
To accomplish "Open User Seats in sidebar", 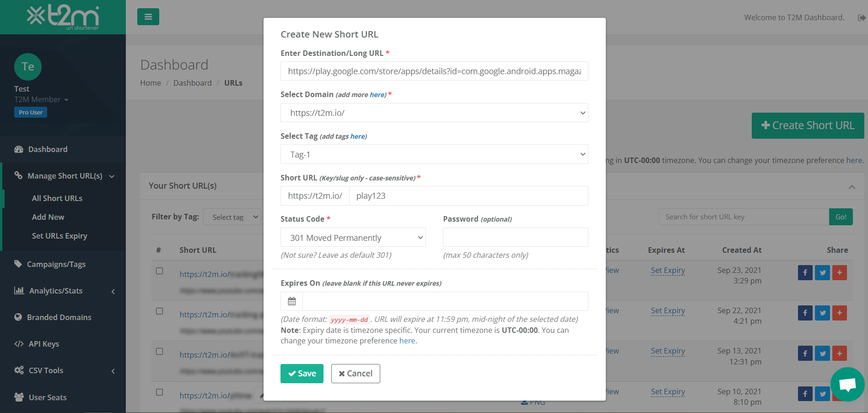I will coord(48,397).
